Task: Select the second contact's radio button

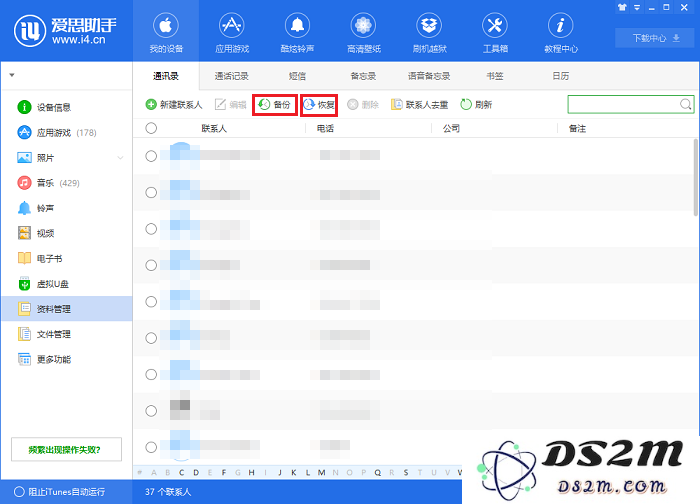Action: 151,192
